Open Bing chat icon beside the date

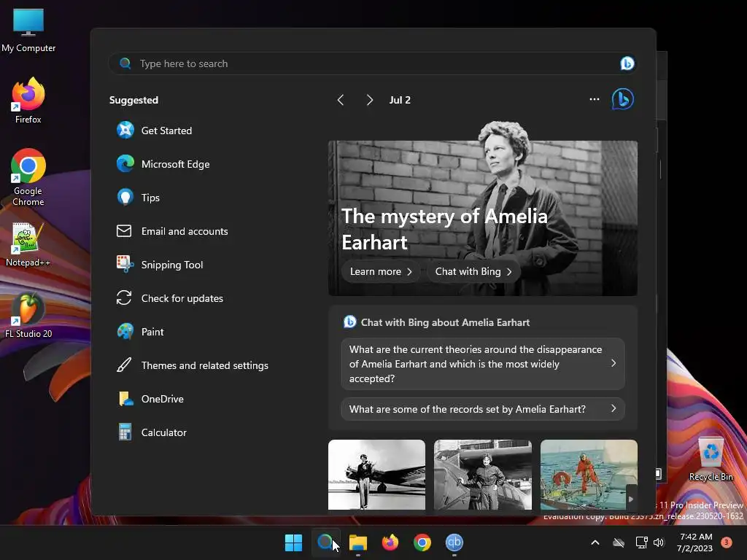click(623, 99)
